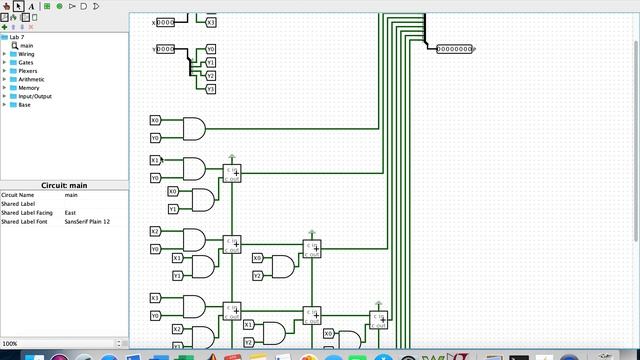Select the Poke tool hand icon
Screen dimensions: 640x360
coord(6,6)
